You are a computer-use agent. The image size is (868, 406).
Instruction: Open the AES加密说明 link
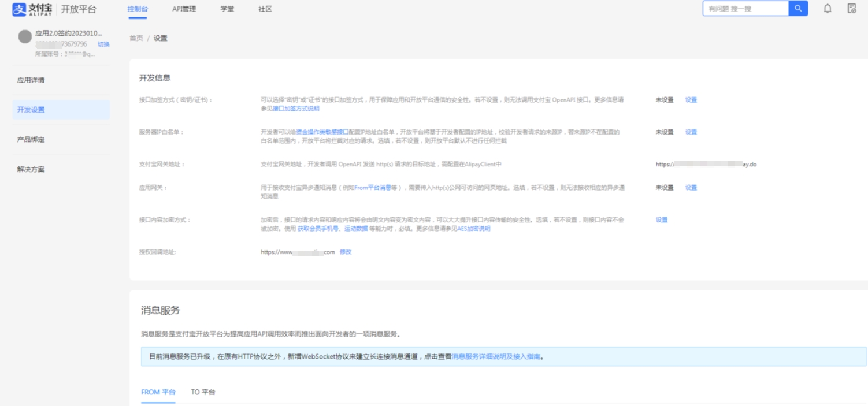click(x=473, y=229)
